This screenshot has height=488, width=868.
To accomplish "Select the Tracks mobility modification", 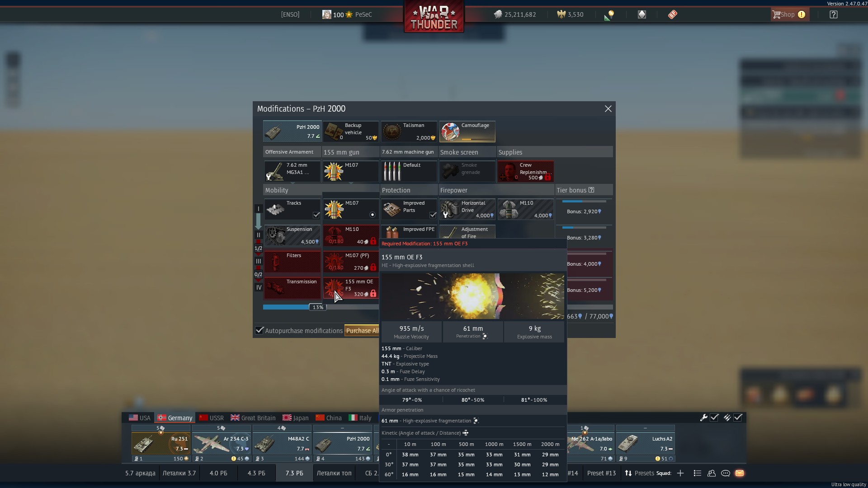I will [292, 209].
